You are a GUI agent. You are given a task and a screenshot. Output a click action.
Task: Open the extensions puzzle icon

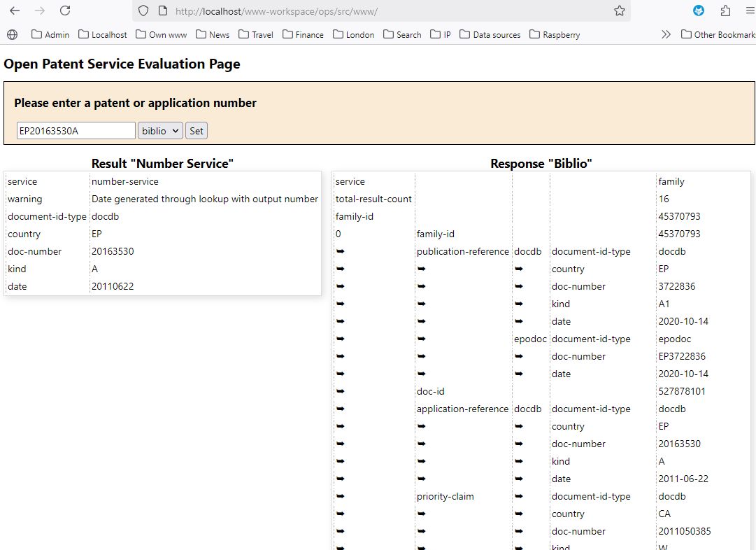(725, 10)
